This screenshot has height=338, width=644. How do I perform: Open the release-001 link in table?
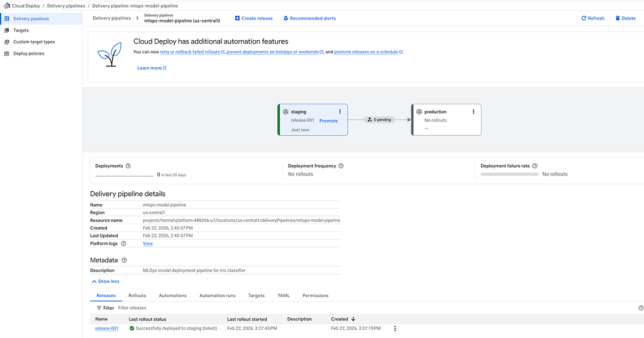point(107,329)
